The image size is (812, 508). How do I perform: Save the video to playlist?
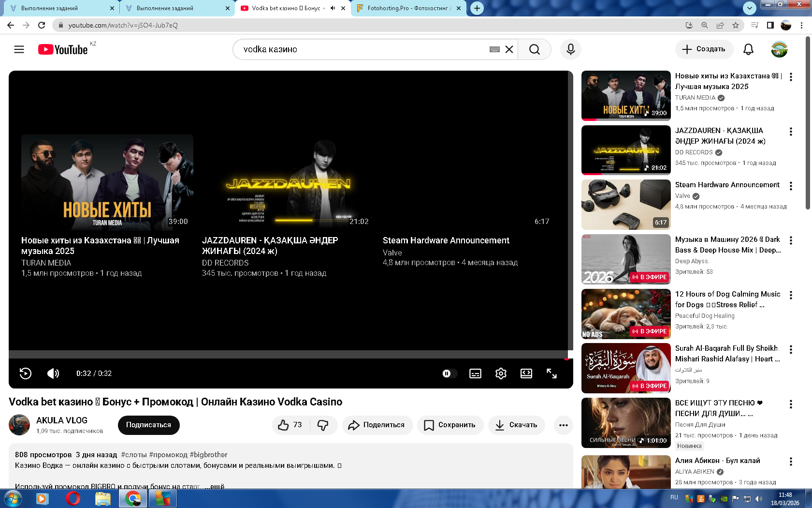[450, 425]
